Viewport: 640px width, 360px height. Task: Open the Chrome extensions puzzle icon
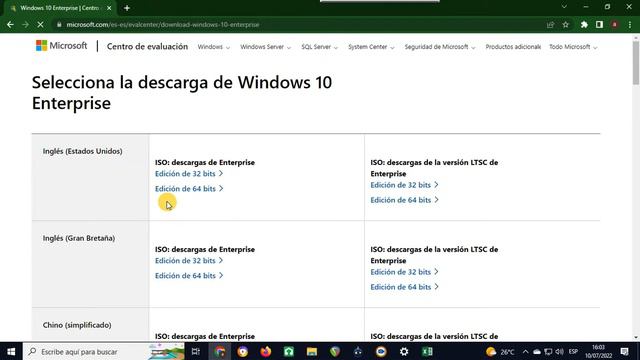584,25
